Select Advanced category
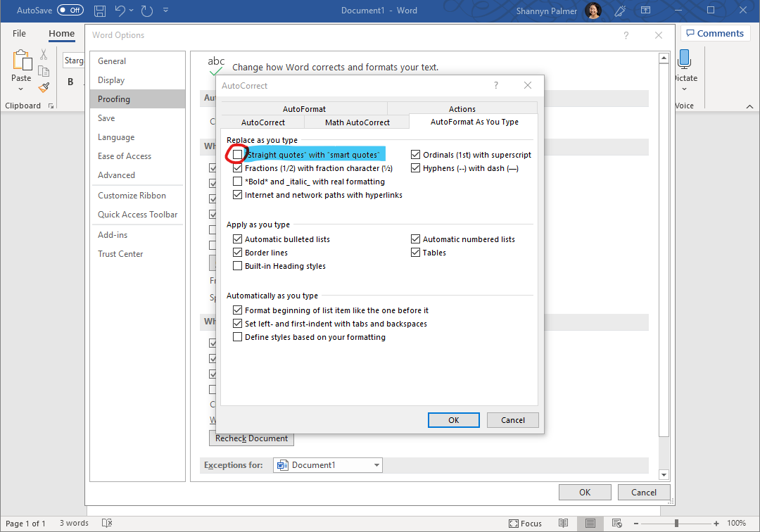Screen dimensions: 760x532 pos(138,175)
